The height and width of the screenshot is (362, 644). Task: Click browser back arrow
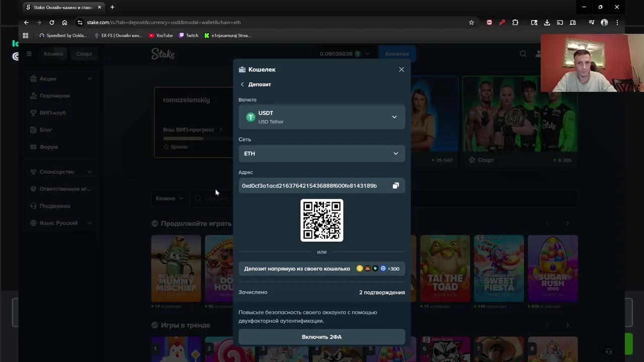point(26,23)
